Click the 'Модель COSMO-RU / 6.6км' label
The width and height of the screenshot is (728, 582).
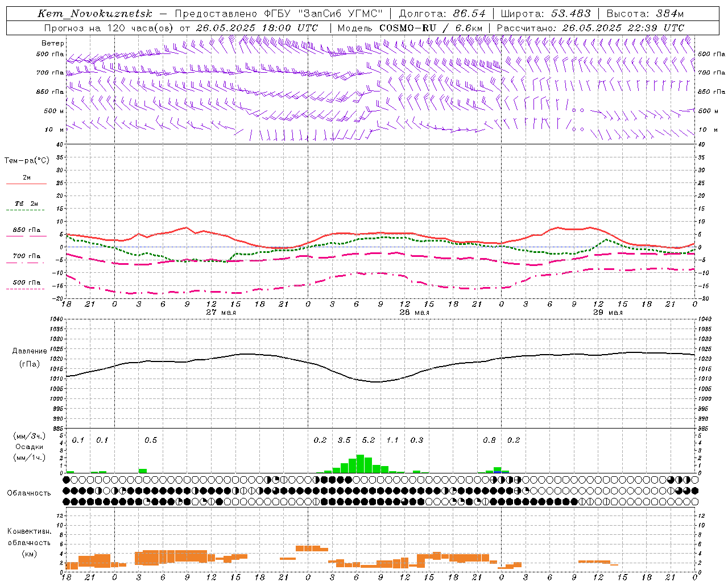coord(410,28)
